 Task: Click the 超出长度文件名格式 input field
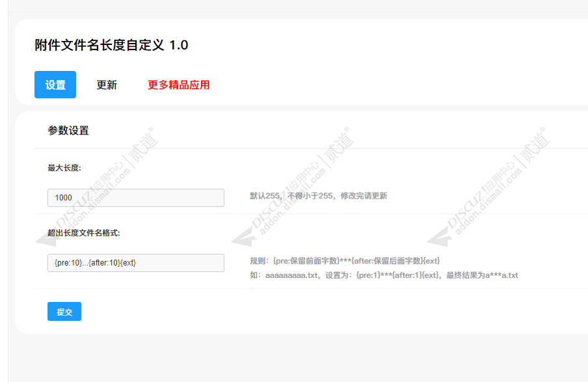point(136,263)
